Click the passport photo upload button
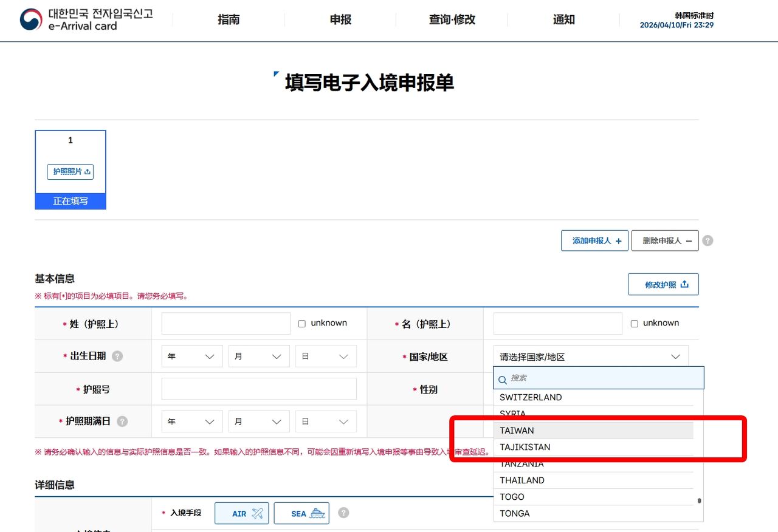 tap(71, 172)
